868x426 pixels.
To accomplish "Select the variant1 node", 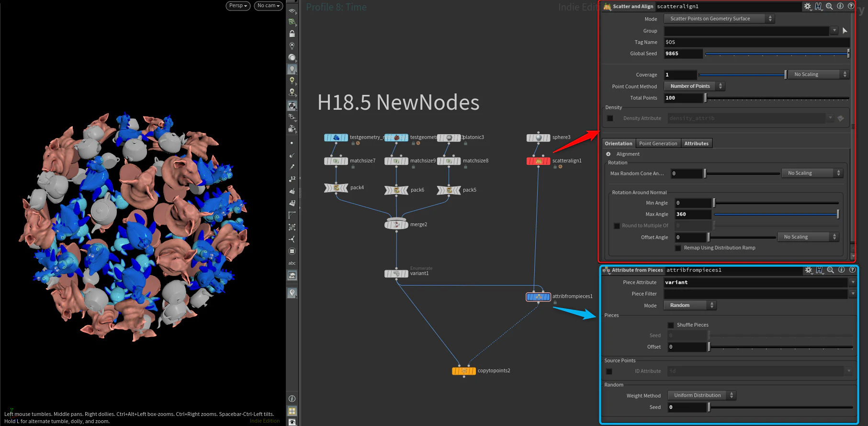I will point(396,274).
